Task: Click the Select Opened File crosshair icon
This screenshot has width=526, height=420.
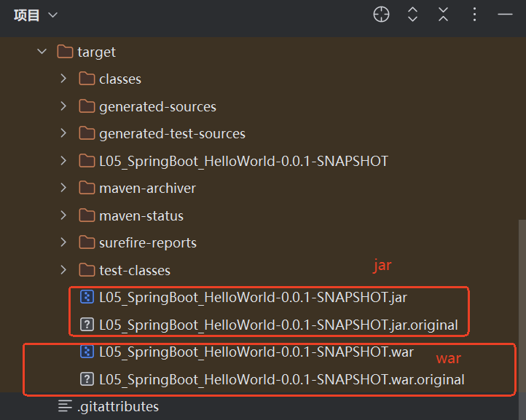Action: 382,15
